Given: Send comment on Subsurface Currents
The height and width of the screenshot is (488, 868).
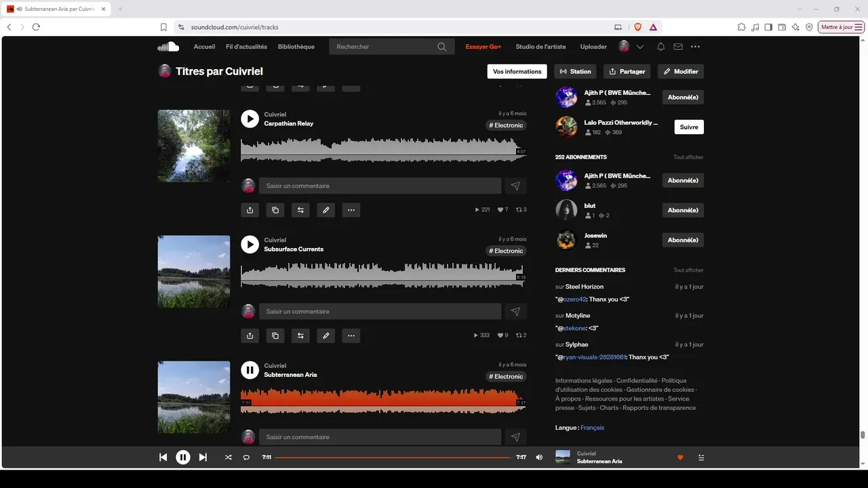Looking at the screenshot, I should pyautogui.click(x=515, y=311).
